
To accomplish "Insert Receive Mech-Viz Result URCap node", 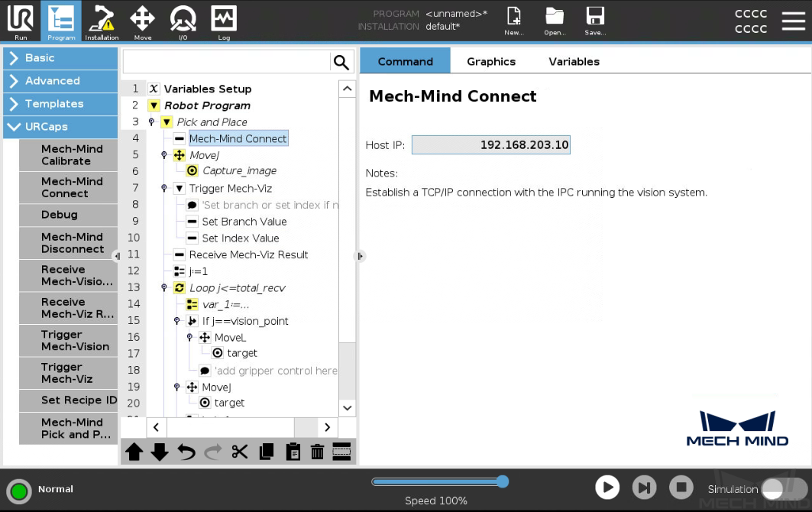I will pos(68,308).
